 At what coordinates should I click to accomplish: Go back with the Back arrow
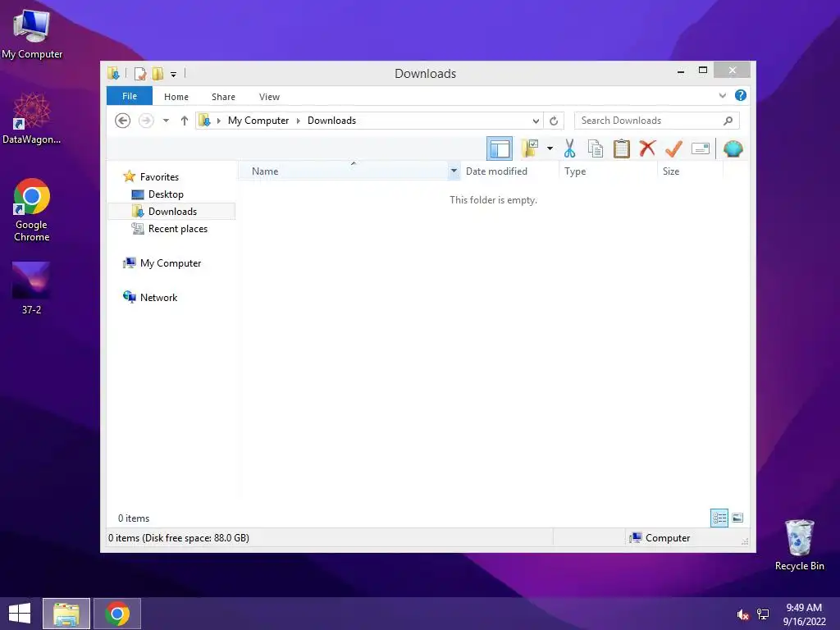pos(123,121)
